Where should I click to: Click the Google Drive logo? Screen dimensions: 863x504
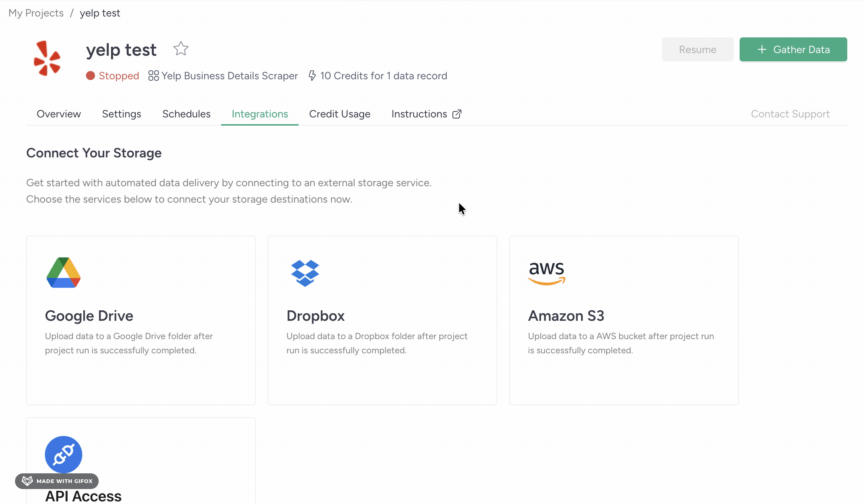pyautogui.click(x=64, y=273)
